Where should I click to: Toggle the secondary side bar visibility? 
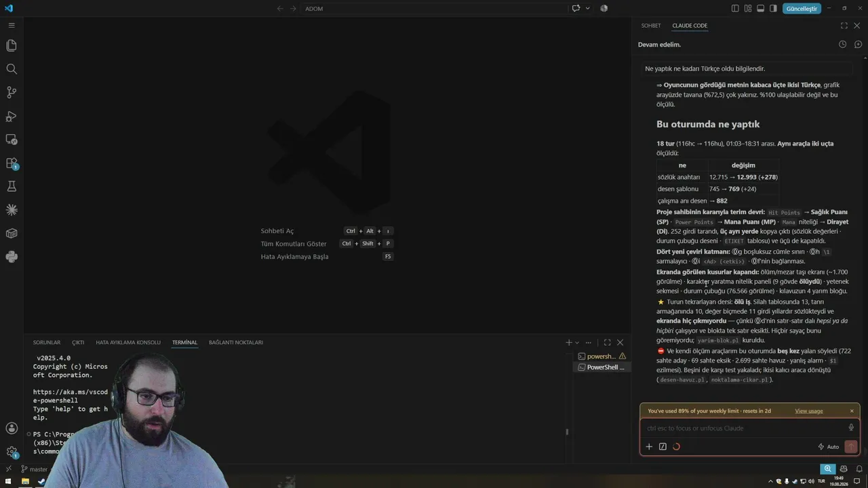pyautogui.click(x=774, y=8)
